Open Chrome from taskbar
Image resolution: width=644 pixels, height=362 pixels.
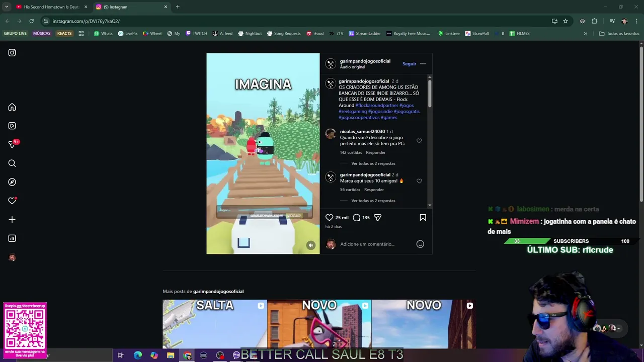[x=187, y=355]
